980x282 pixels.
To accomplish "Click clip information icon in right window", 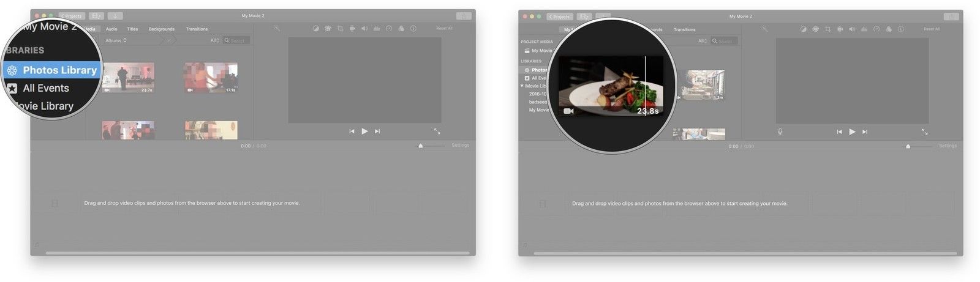I will click(x=900, y=29).
